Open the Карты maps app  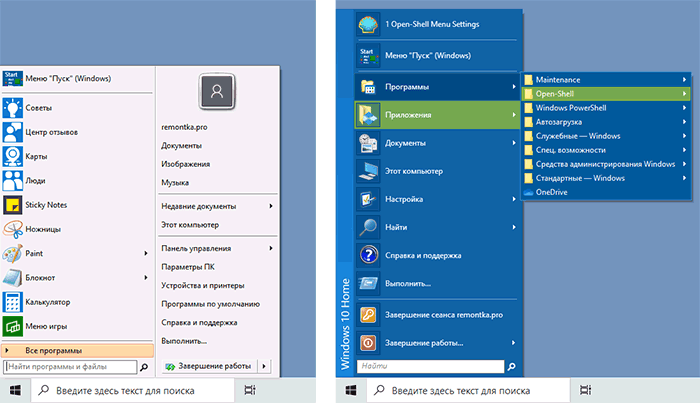13,156
